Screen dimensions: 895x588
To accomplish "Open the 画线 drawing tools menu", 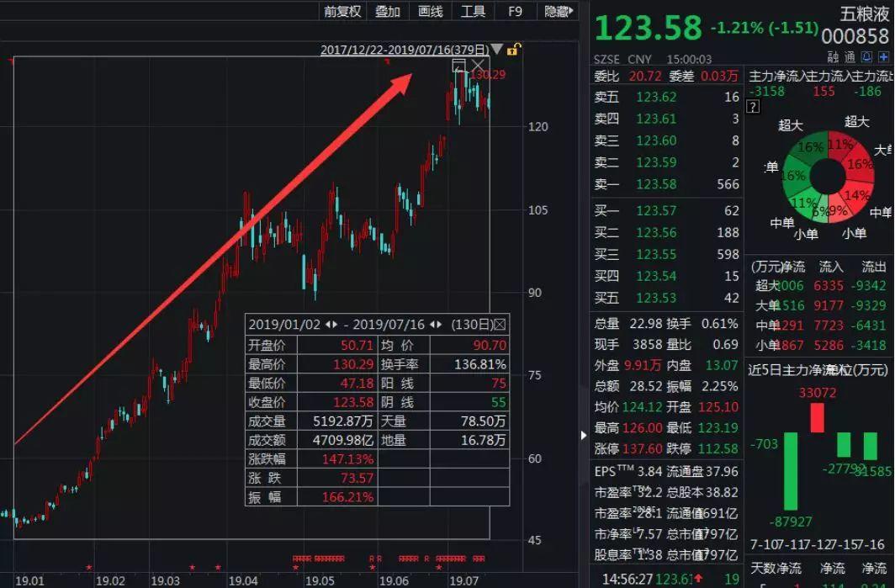I will pos(431,12).
